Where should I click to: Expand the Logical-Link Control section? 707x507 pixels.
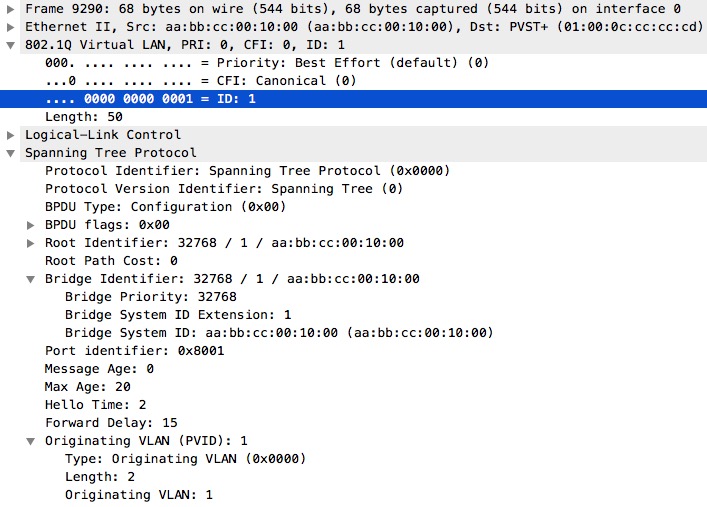(x=11, y=135)
